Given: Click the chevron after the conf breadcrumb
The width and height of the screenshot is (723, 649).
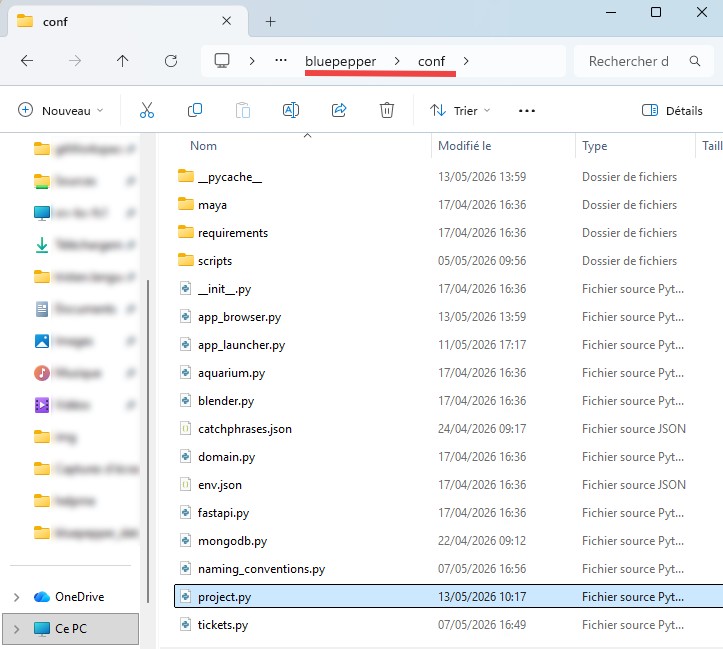Looking at the screenshot, I should coord(466,61).
